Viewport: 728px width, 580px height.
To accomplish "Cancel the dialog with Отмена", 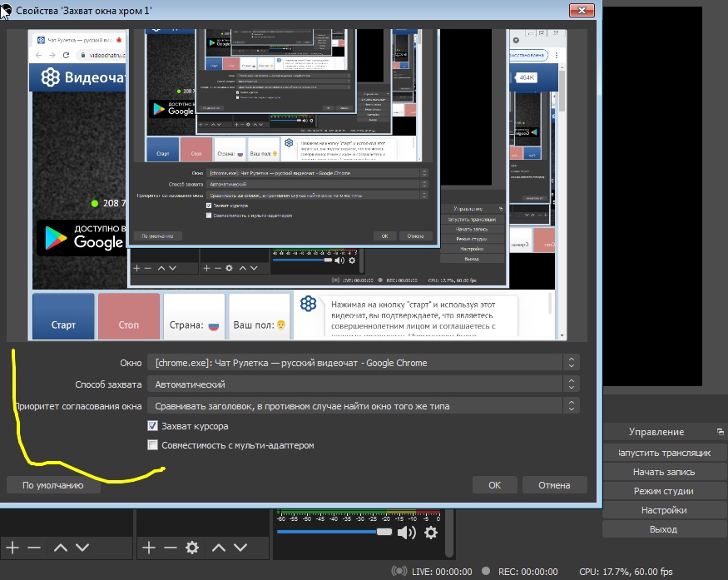I will (x=554, y=485).
